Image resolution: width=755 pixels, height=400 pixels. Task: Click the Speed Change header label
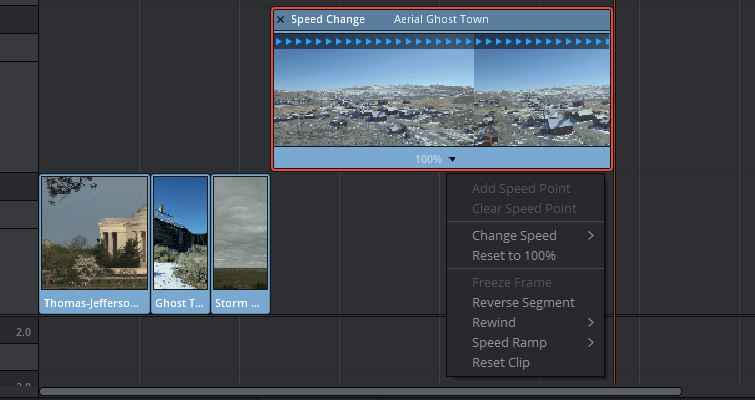328,20
